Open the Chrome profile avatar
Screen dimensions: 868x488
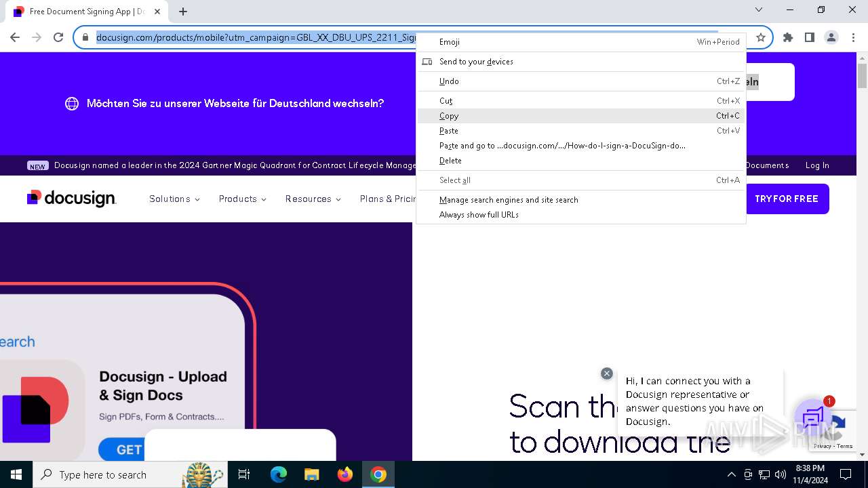point(831,37)
